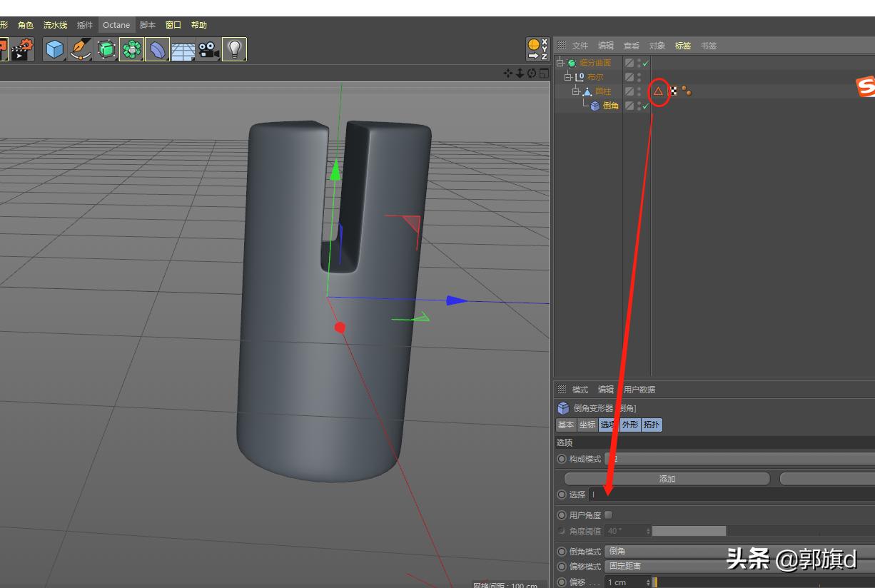Click viewport move camera icon
The height and width of the screenshot is (588, 875).
point(508,73)
